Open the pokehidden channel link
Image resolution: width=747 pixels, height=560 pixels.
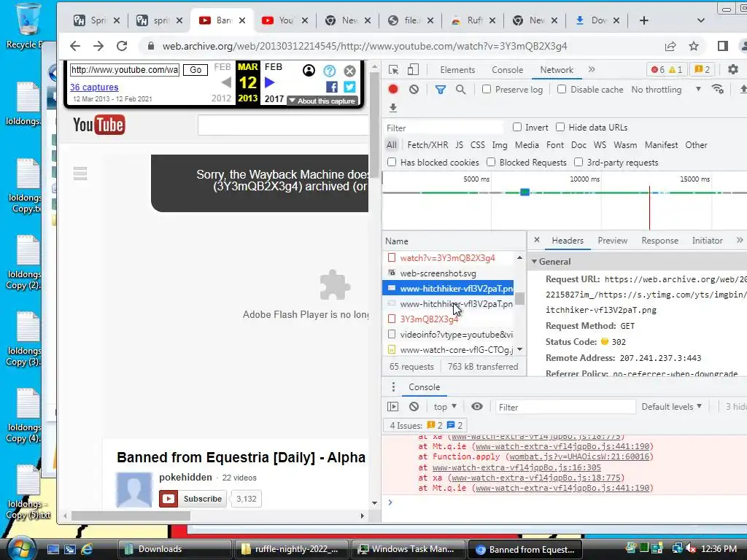[x=185, y=477]
